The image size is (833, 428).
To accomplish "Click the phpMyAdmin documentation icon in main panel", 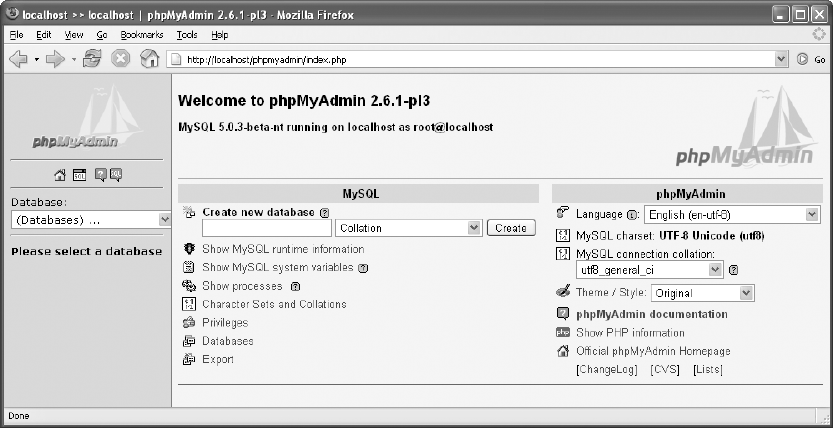I will [563, 313].
